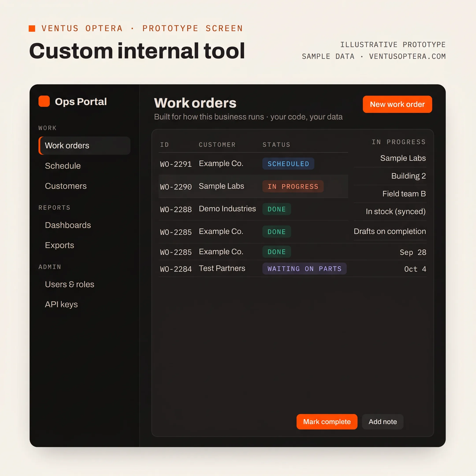Select work order WO-2284

[x=176, y=269]
